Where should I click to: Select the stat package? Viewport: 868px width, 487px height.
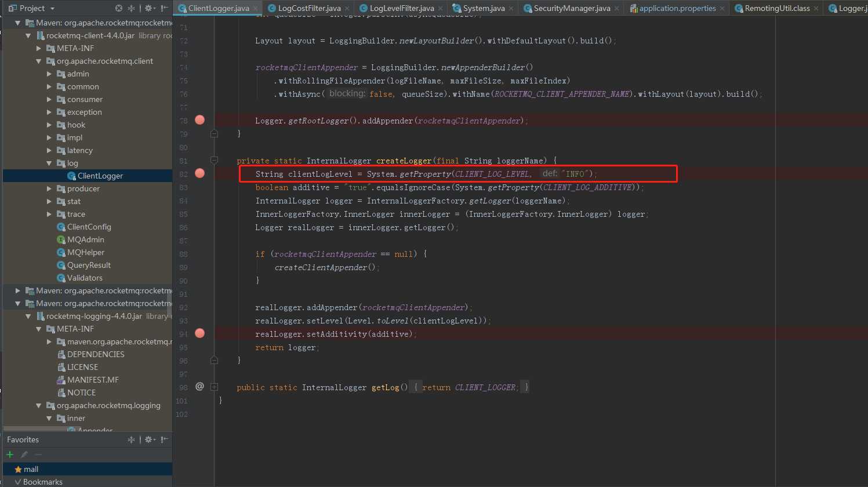click(74, 201)
